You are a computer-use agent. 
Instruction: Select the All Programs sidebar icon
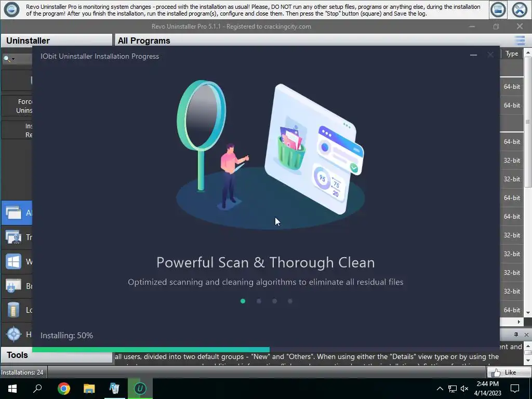click(14, 212)
